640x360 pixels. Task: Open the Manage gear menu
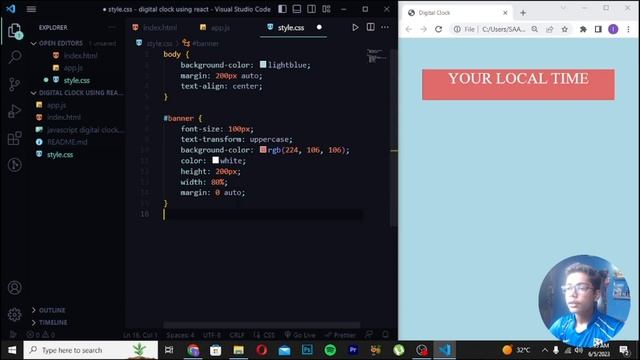(x=15, y=314)
